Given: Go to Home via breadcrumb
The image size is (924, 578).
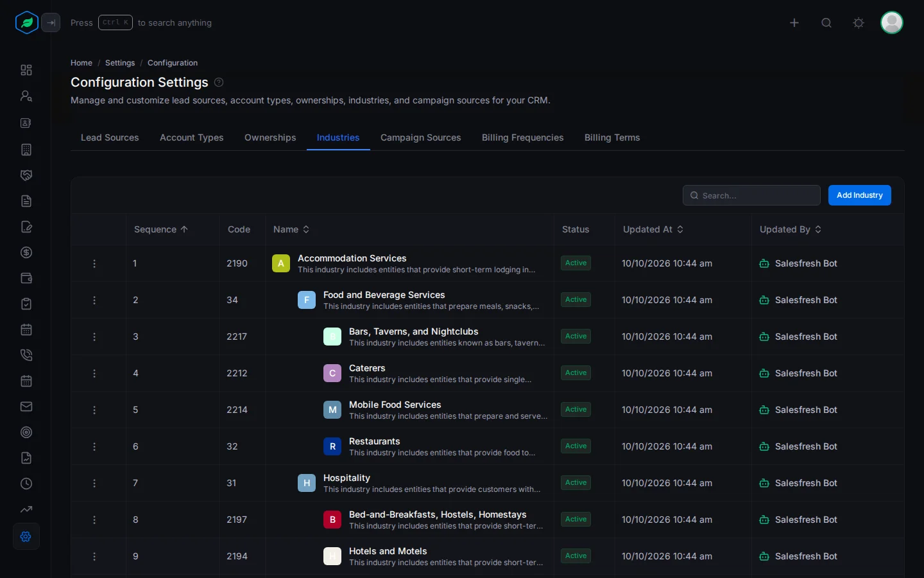Looking at the screenshot, I should (81, 63).
